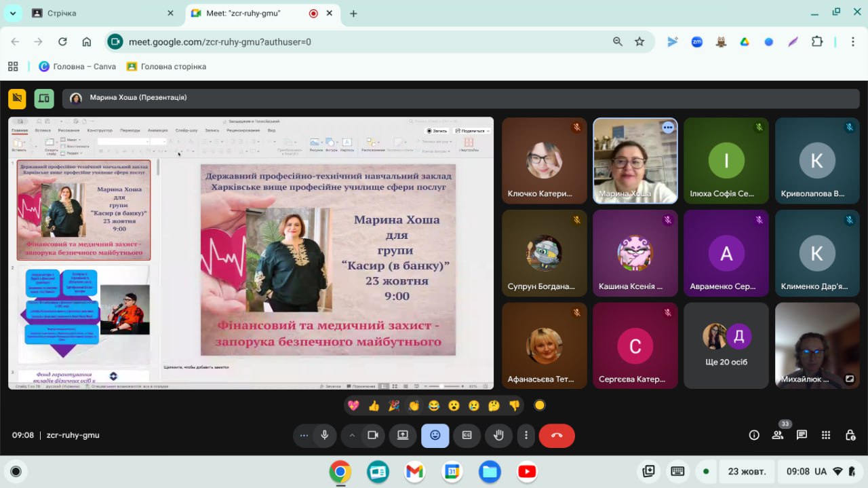
Task: Open the Головна сторінка bookmark
Action: (166, 67)
